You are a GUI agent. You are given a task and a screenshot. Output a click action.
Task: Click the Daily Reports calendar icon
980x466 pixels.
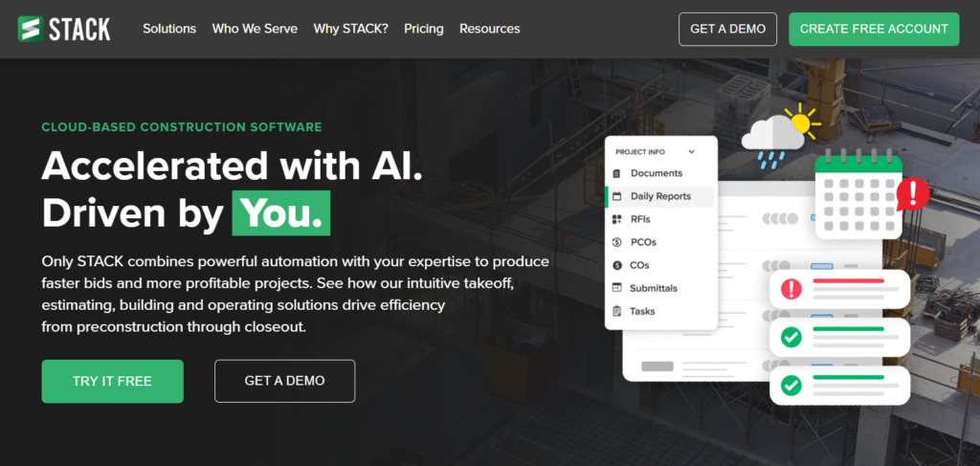click(617, 196)
